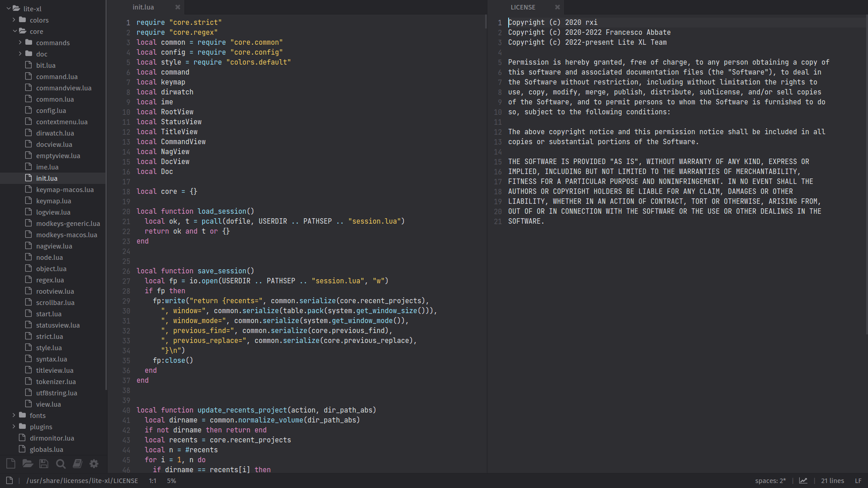
Task: Switch to the LICENSE tab
Action: coord(523,7)
